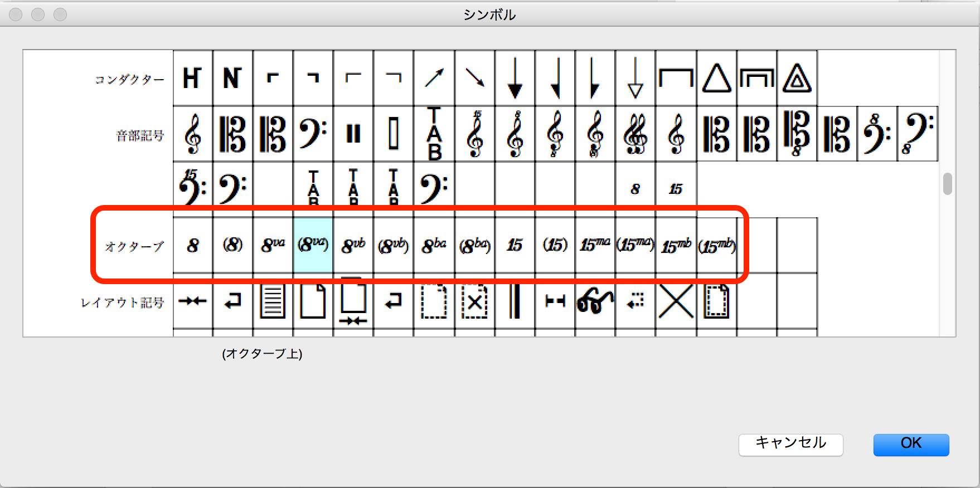Screen dimensions: 980x488
Task: Choose the large TAB clef symbol
Action: tap(434, 134)
